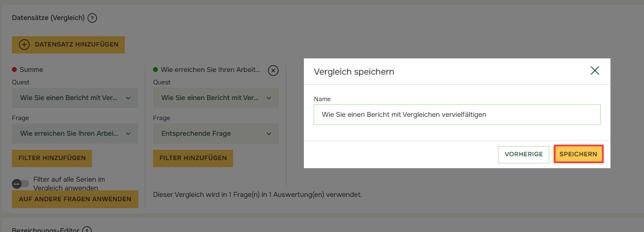Image resolution: width=644 pixels, height=232 pixels.
Task: Toggle Filter auf alle Serien anwenden switch
Action: pos(21,183)
